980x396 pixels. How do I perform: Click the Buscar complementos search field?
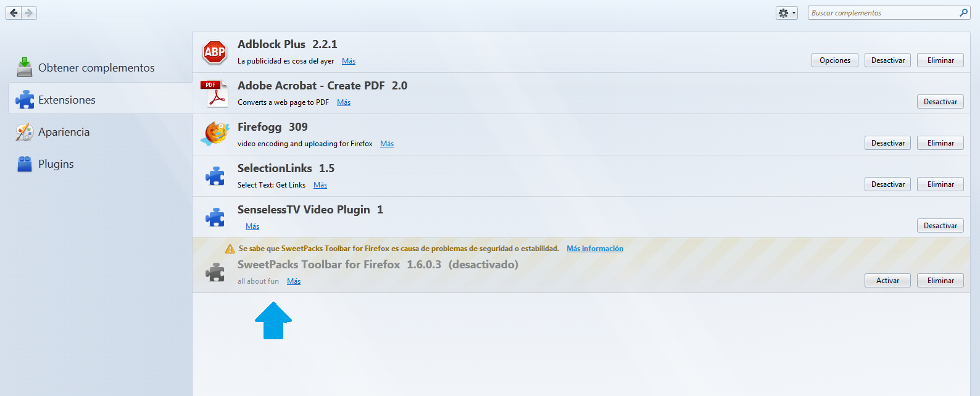tap(882, 13)
